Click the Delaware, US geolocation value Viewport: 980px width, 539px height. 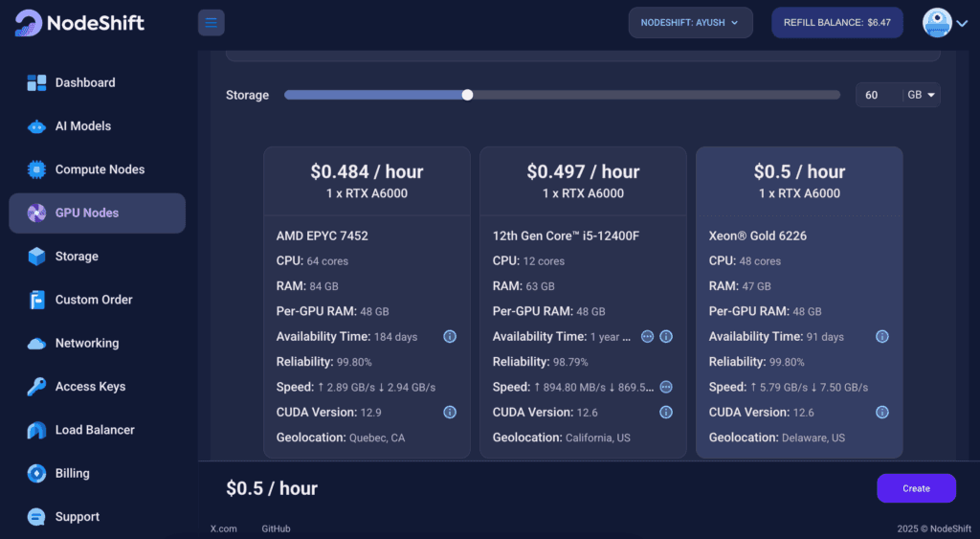813,438
